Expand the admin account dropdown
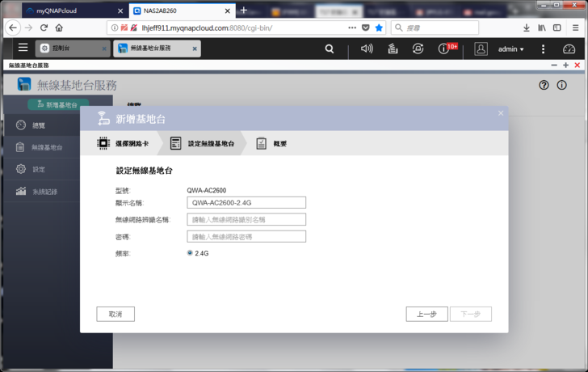This screenshot has height=372, width=588. [x=510, y=49]
